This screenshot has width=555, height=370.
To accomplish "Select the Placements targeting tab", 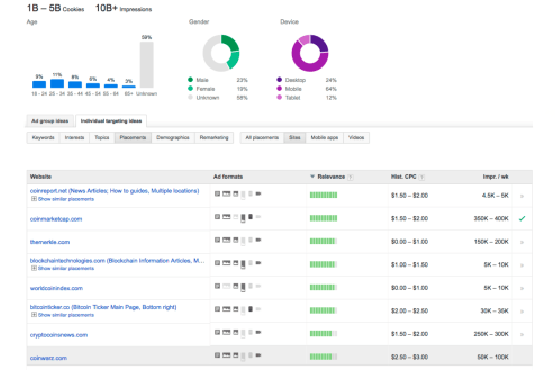I will [x=133, y=137].
